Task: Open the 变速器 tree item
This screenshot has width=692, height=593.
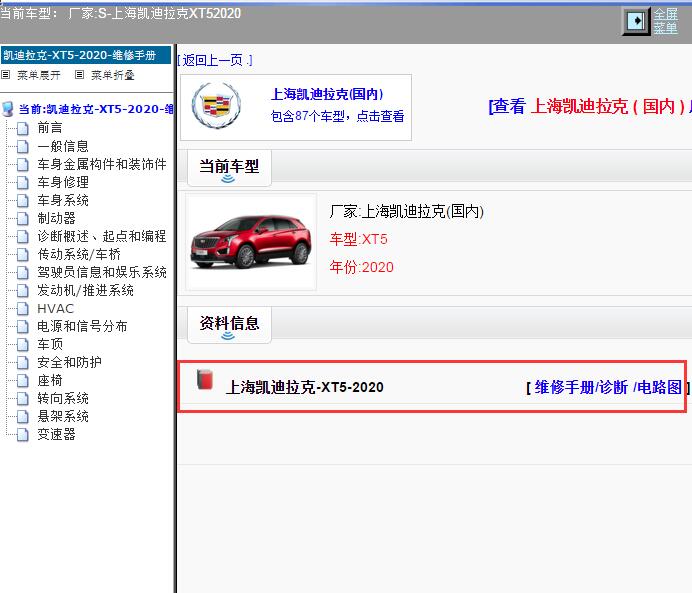Action: coord(56,434)
